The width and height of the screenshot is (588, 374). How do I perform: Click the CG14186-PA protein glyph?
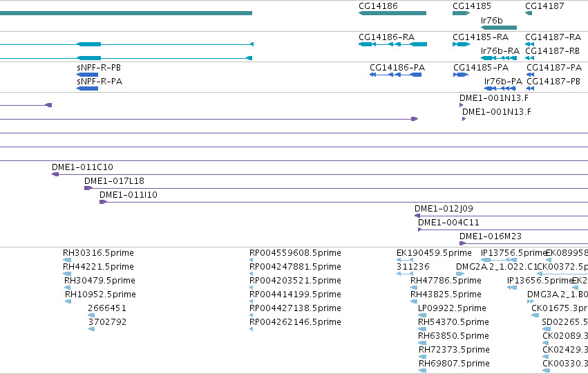point(396,75)
